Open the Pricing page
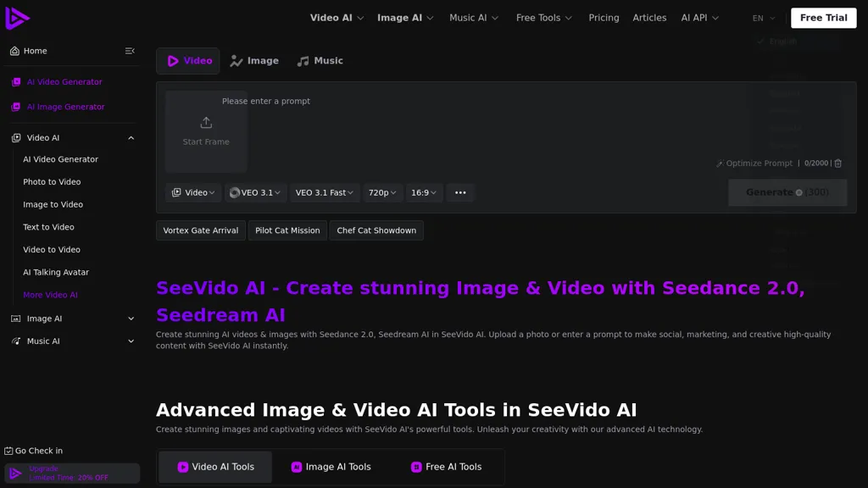The height and width of the screenshot is (488, 868). (x=604, y=18)
